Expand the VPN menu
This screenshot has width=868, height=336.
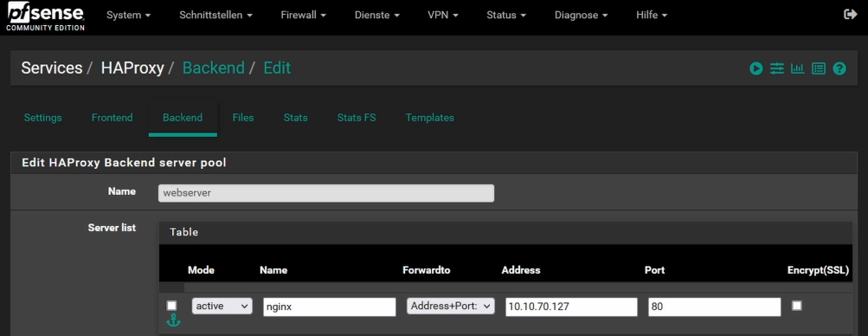coord(443,16)
